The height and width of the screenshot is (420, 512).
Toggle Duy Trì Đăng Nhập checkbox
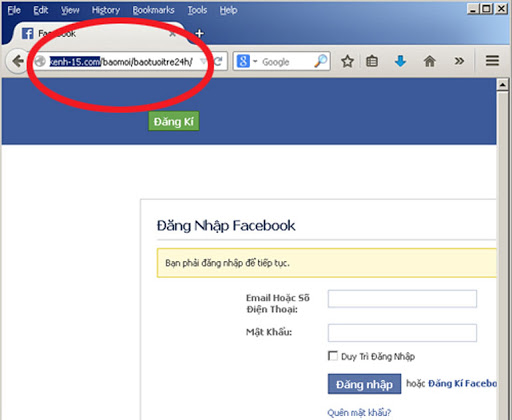pos(333,356)
